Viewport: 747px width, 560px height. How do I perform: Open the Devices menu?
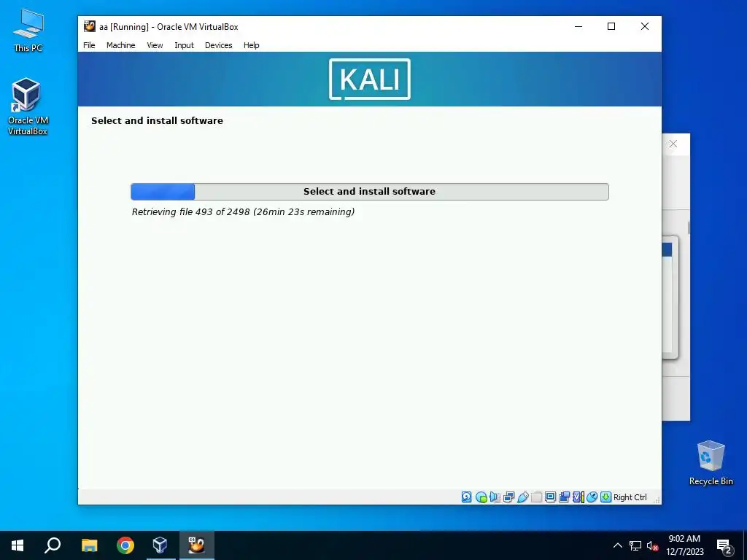pyautogui.click(x=219, y=45)
